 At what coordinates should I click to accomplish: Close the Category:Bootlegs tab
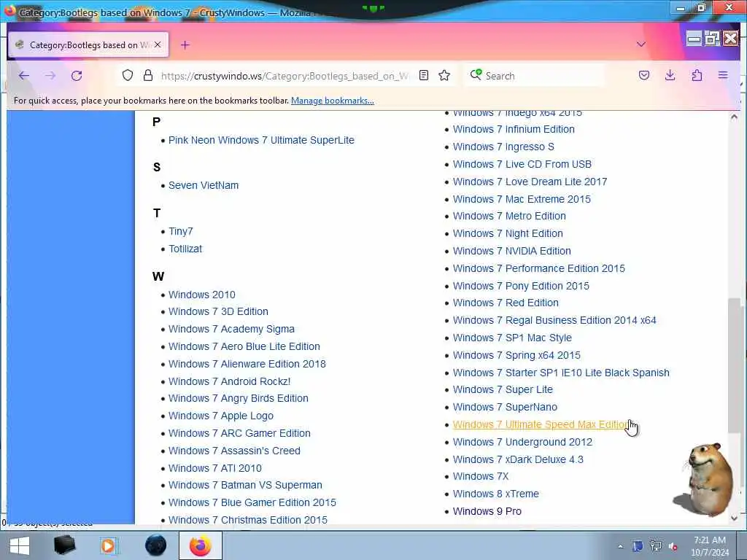[x=158, y=44]
